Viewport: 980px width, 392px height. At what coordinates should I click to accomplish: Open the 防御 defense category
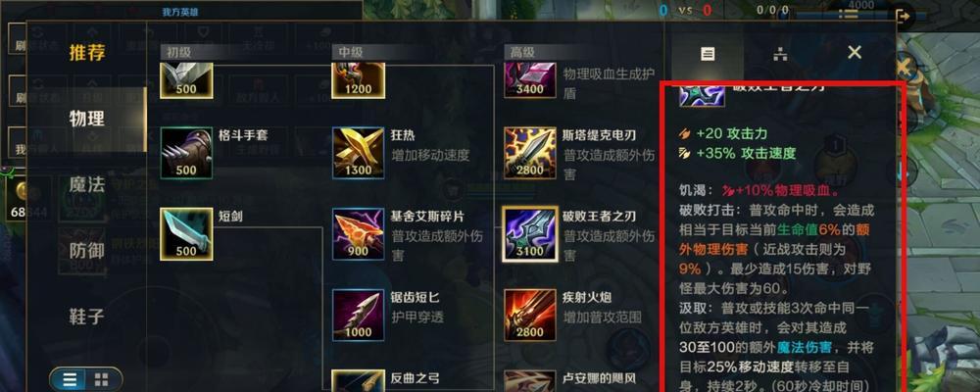[87, 251]
